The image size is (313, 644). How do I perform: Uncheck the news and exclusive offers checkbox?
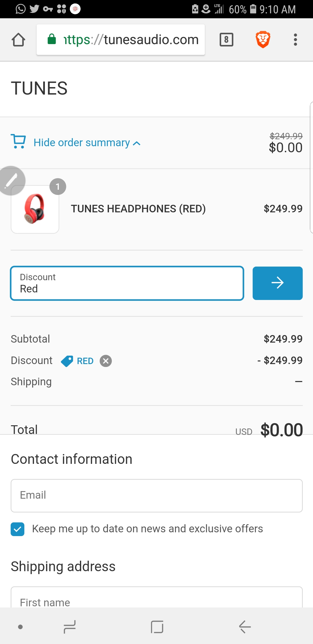[17, 529]
